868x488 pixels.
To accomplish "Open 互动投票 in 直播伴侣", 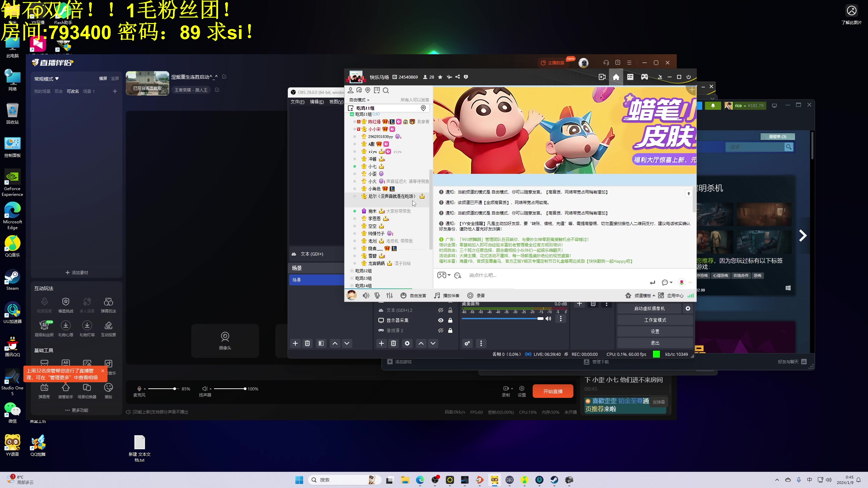I will (108, 328).
